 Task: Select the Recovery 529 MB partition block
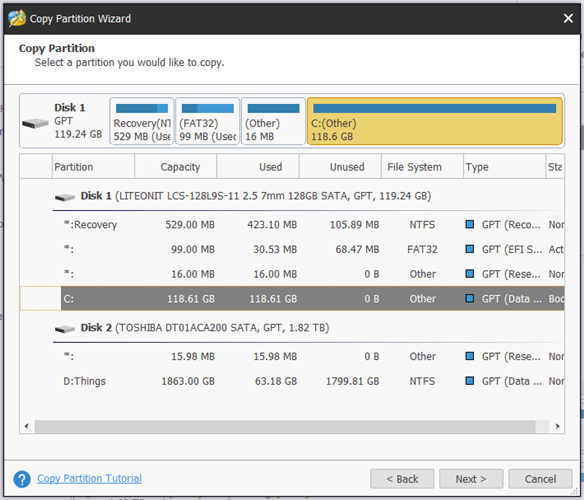coord(142,121)
